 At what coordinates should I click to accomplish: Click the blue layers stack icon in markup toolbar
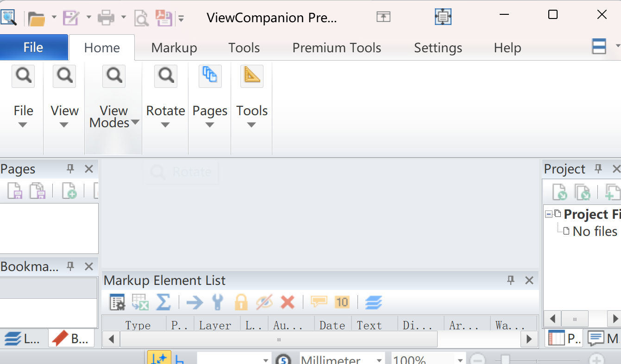click(x=373, y=302)
